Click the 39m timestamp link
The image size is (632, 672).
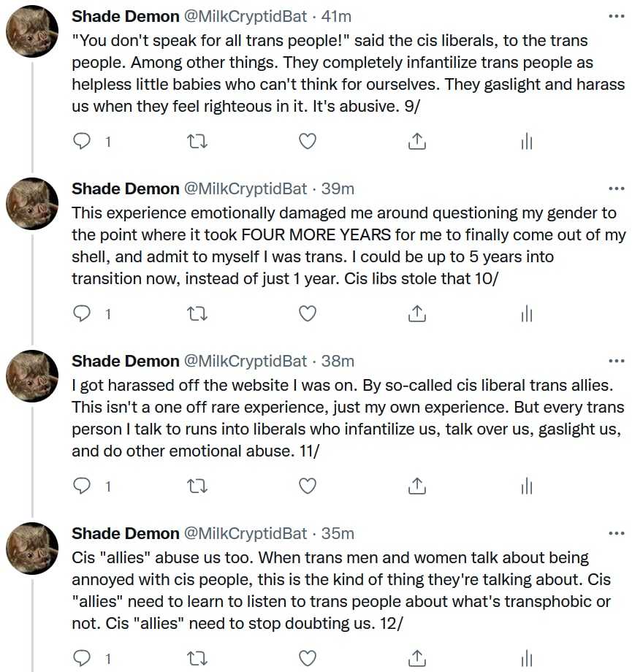click(338, 188)
